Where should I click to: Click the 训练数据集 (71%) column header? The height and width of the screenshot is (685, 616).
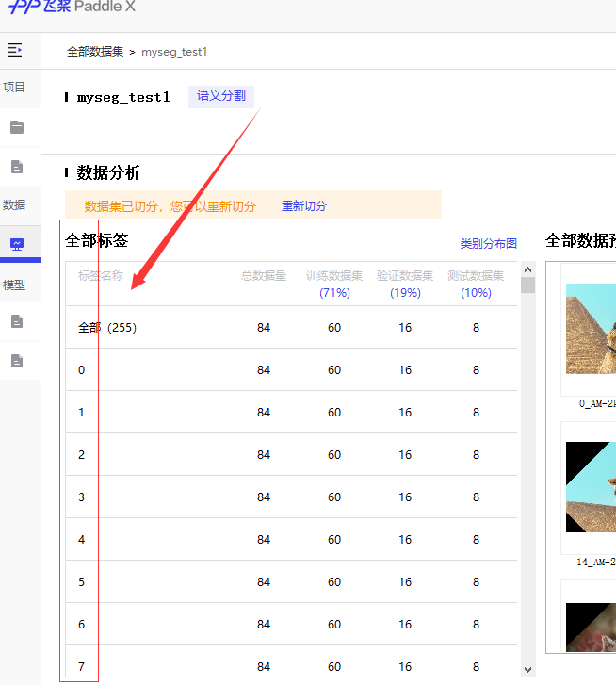(x=334, y=284)
